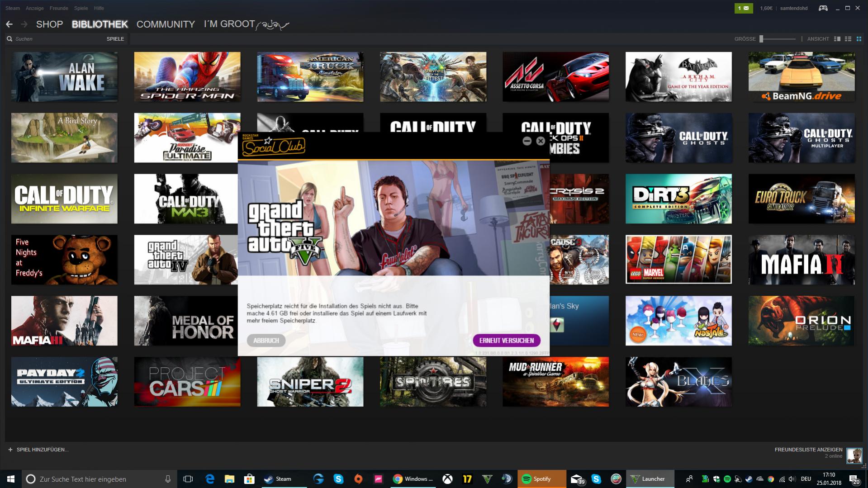Go to the SHOP tab
The image size is (868, 488).
(x=49, y=24)
